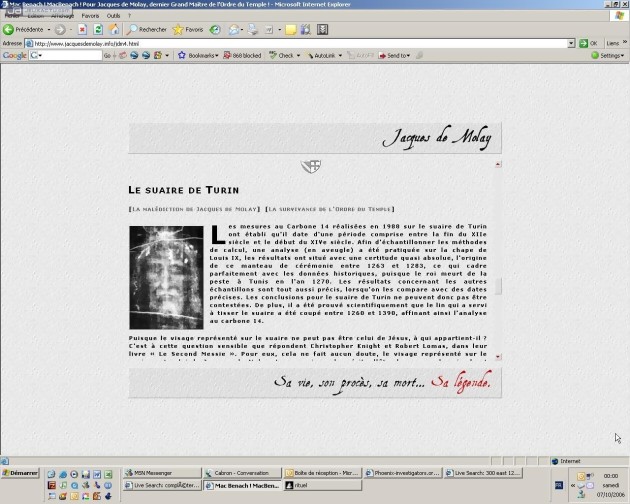Click the last dark film-strip toolbar icon

point(323,30)
